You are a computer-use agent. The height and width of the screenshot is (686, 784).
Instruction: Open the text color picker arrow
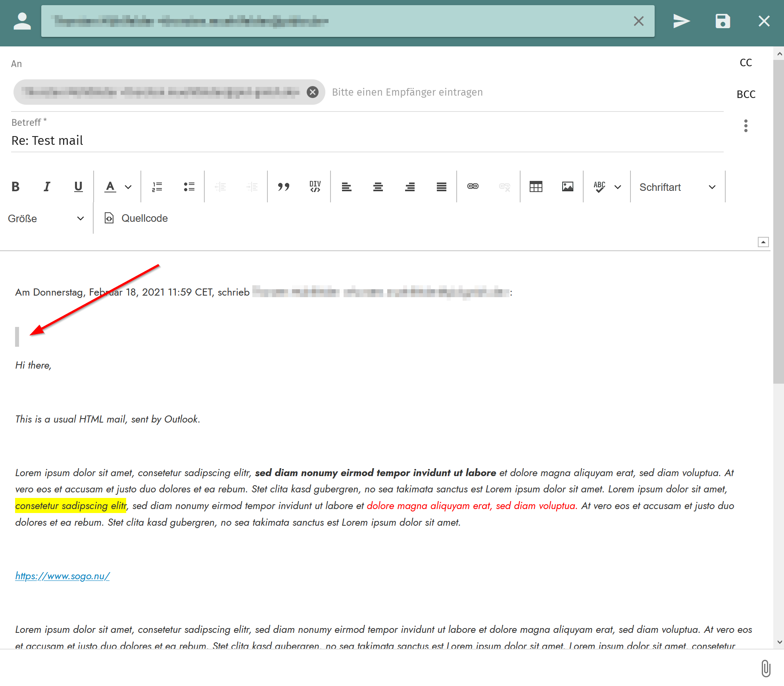tap(128, 187)
